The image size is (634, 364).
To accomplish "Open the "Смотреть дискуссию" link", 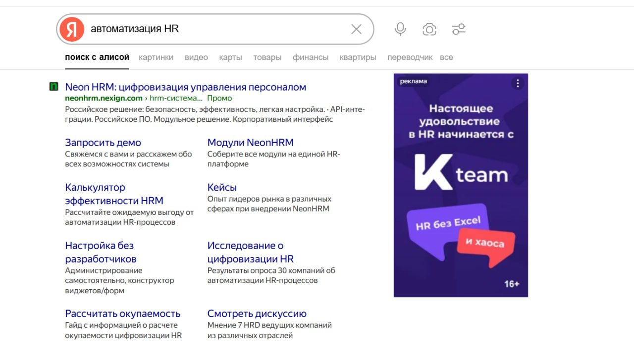I will point(257,313).
